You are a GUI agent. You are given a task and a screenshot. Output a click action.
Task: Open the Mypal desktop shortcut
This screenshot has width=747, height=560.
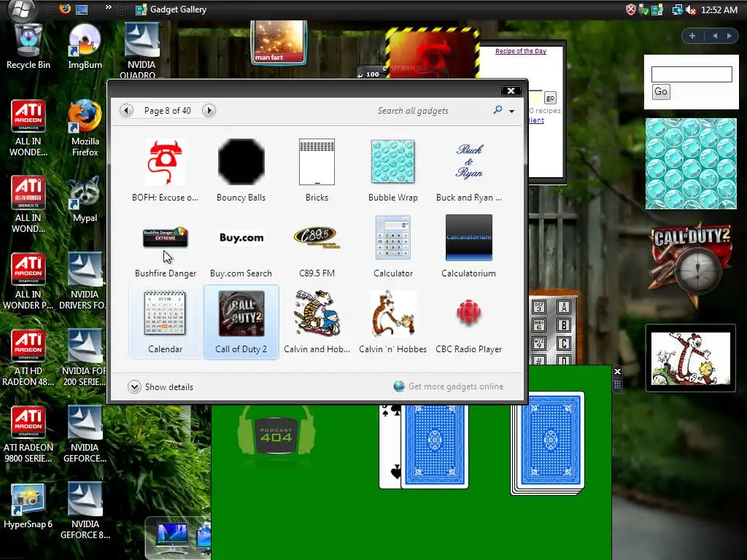coord(85,199)
